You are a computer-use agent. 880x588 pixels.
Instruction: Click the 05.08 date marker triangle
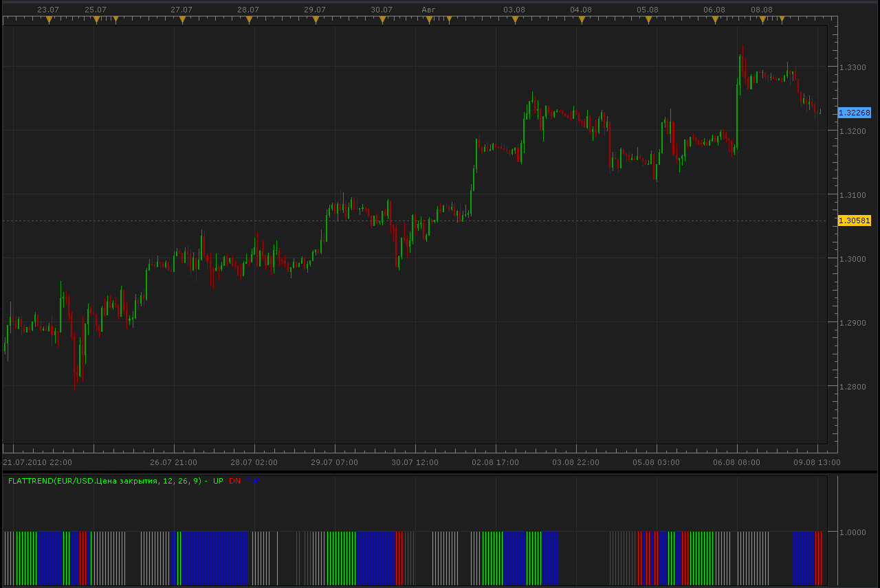(648, 20)
